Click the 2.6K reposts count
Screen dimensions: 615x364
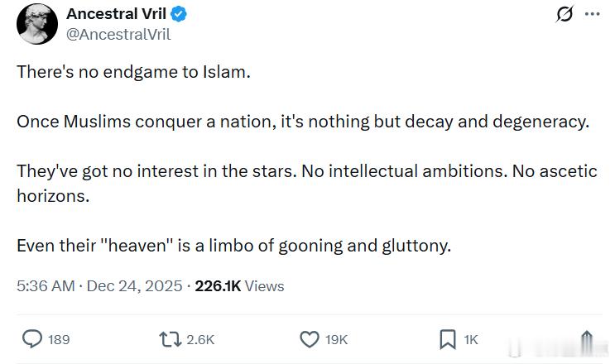201,339
